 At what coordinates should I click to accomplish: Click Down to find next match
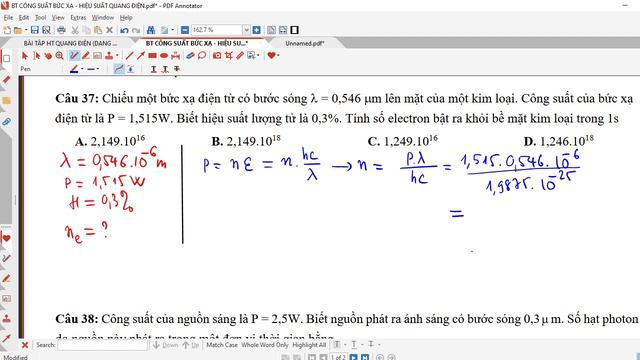pos(166,345)
